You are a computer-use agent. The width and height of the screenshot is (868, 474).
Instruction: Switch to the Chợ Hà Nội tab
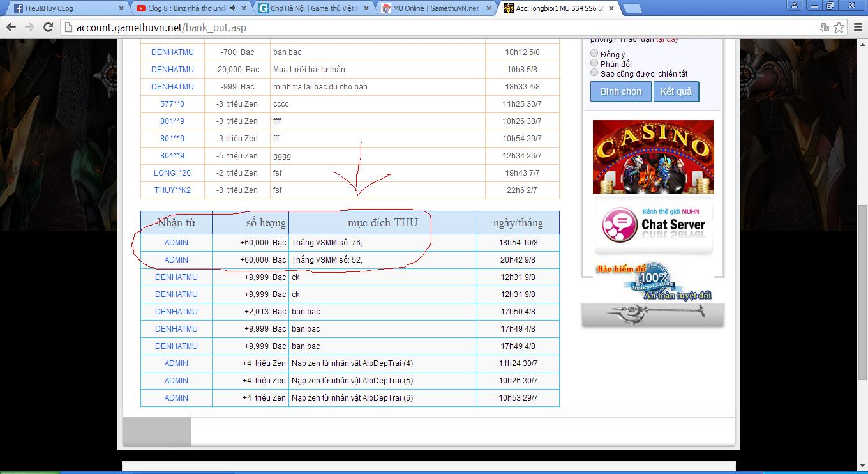(x=311, y=8)
